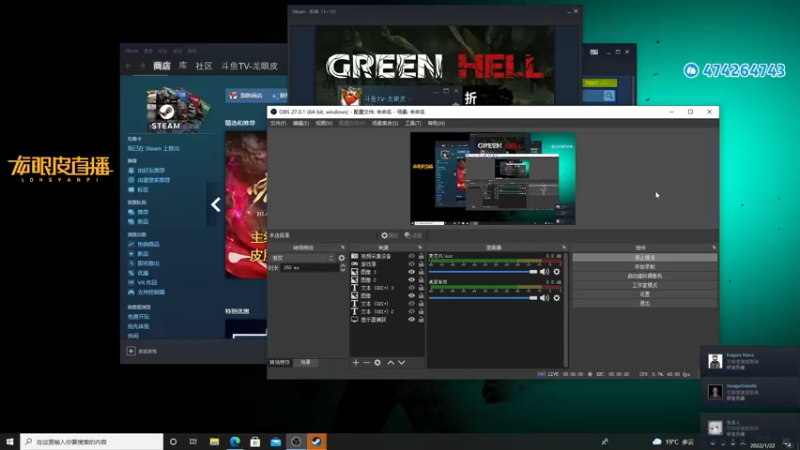Open 桌面音频 audio settings gear
800x450 pixels.
coord(557,297)
